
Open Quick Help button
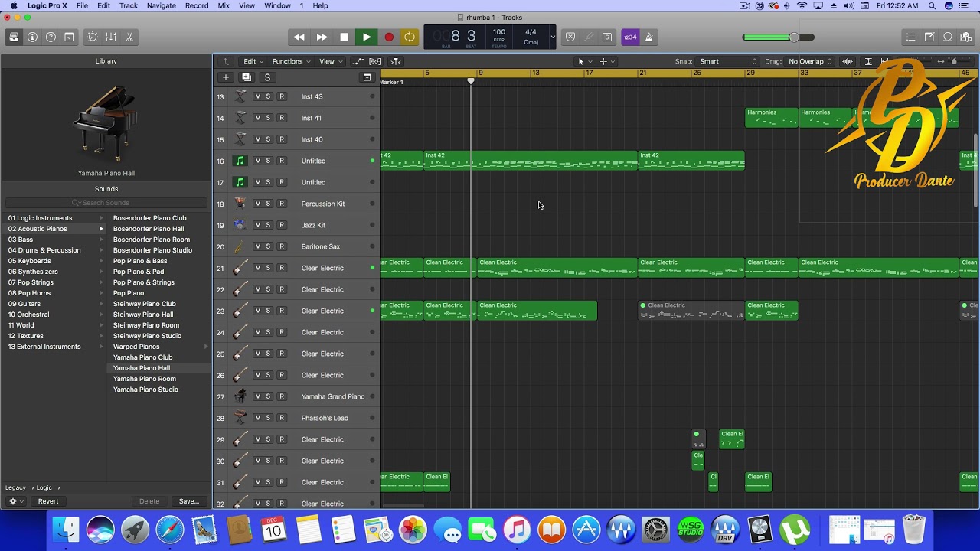tap(51, 37)
